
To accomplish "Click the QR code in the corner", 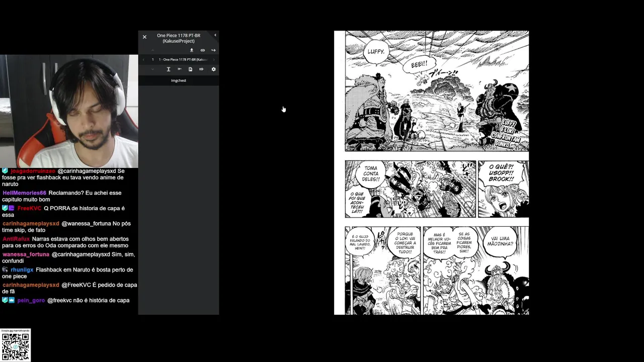I will [16, 346].
